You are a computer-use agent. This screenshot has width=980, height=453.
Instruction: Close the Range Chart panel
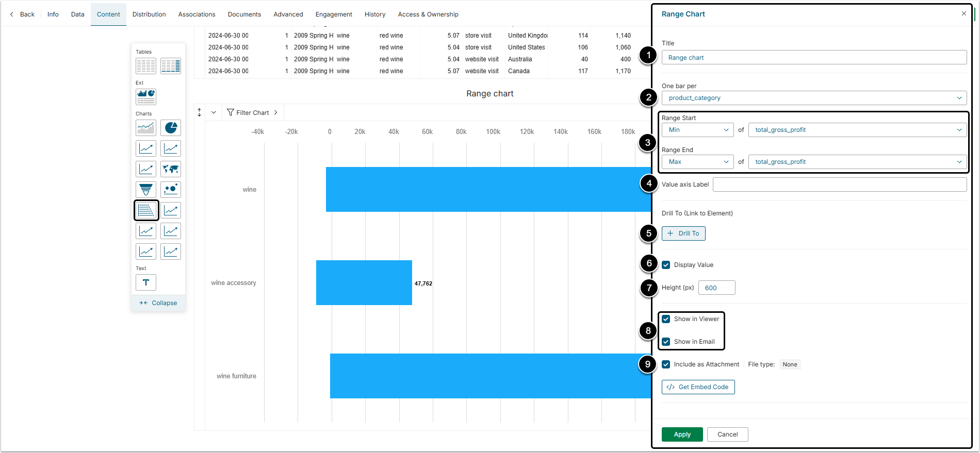[x=964, y=13]
